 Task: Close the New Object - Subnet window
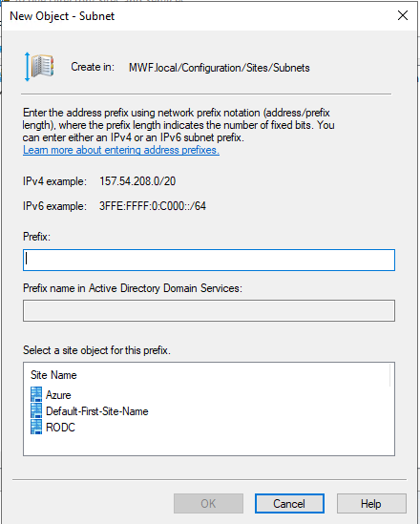tap(403, 15)
